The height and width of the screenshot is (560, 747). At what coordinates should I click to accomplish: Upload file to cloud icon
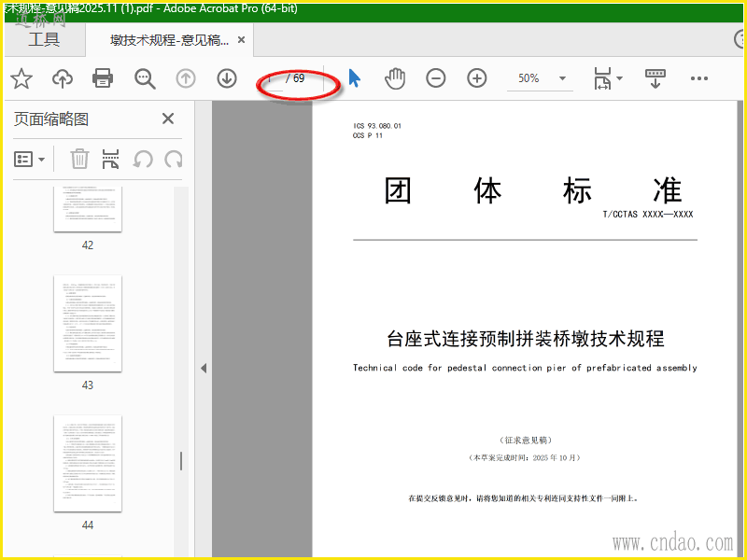[63, 78]
